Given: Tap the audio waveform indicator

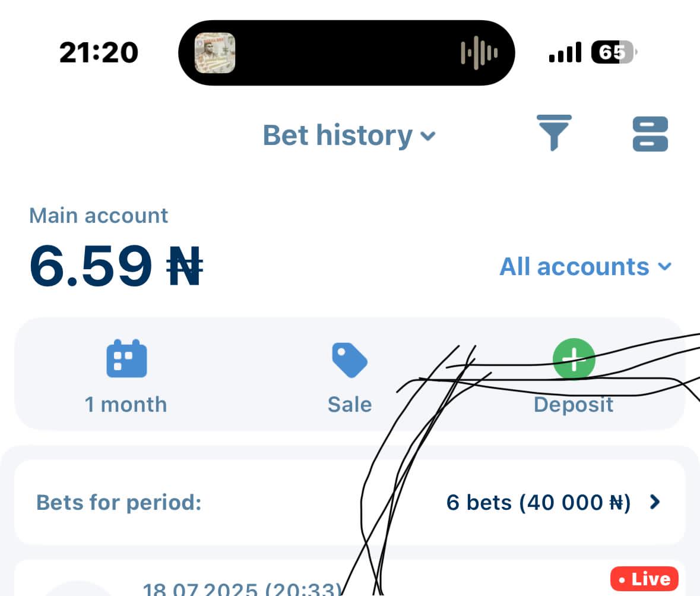Looking at the screenshot, I should (479, 53).
